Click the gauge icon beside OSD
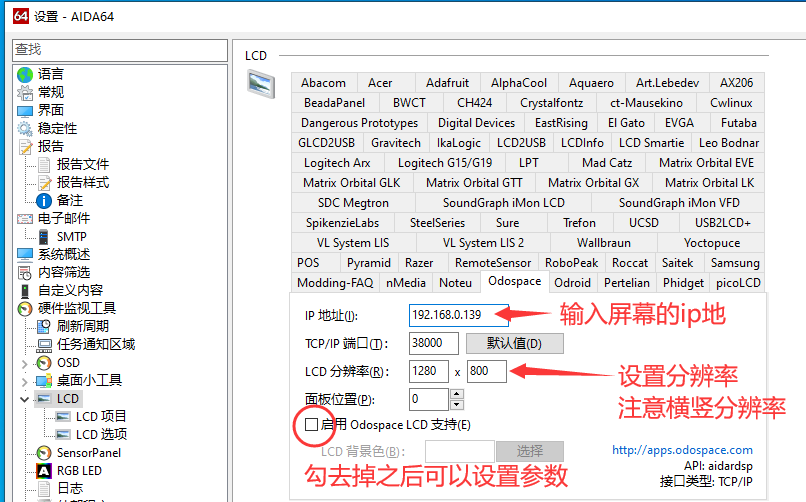Viewport: 806px width, 502px height. [44, 363]
